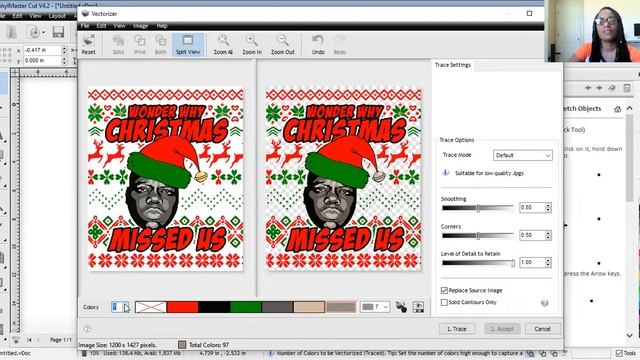This screenshot has height=360, width=640.
Task: Open the color number 7 dropdown
Action: point(375,307)
